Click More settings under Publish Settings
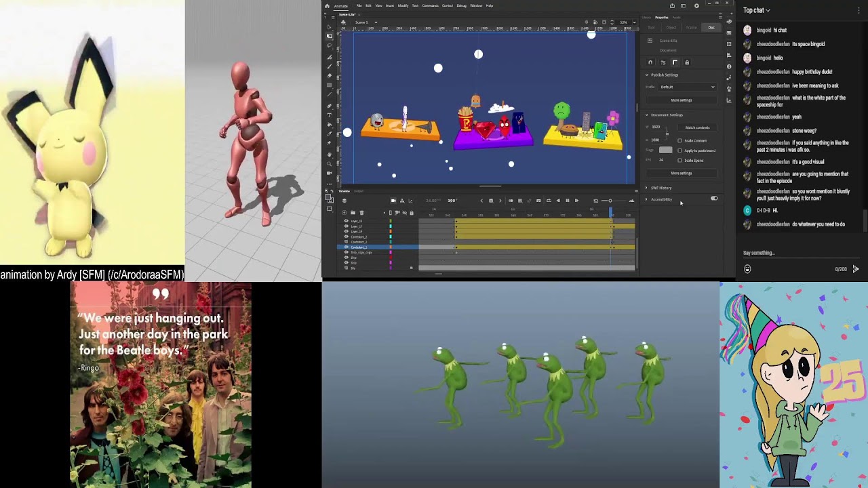Image resolution: width=868 pixels, height=488 pixels. [x=682, y=100]
